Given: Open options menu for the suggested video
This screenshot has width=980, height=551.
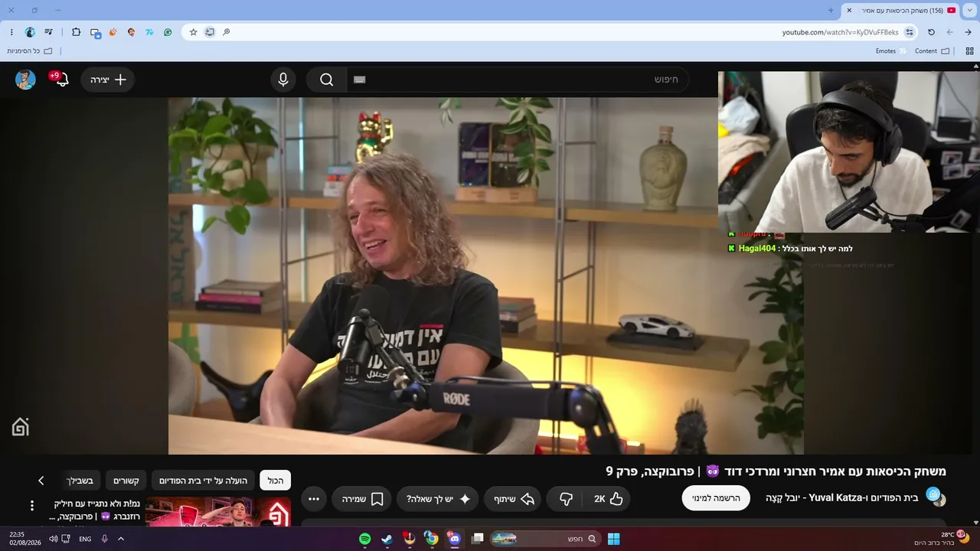Looking at the screenshot, I should [x=32, y=505].
